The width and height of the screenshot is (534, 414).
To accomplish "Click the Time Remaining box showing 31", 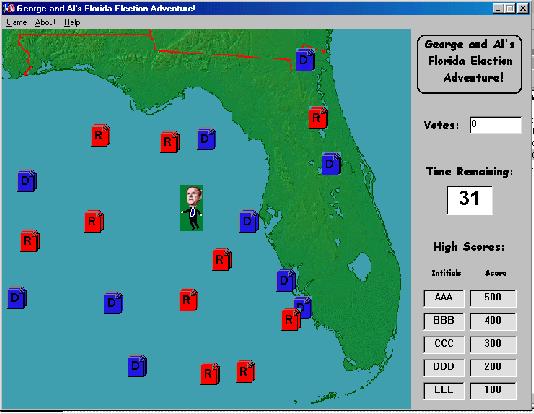I will tap(470, 200).
